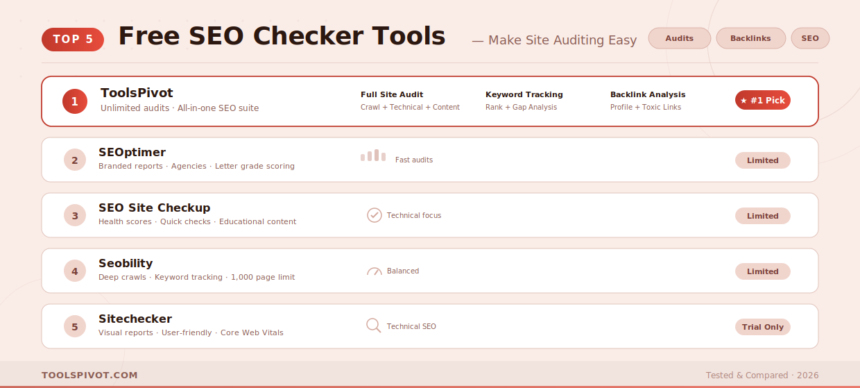860x388 pixels.
Task: Click the Backlink Analysis heading
Action: [648, 94]
